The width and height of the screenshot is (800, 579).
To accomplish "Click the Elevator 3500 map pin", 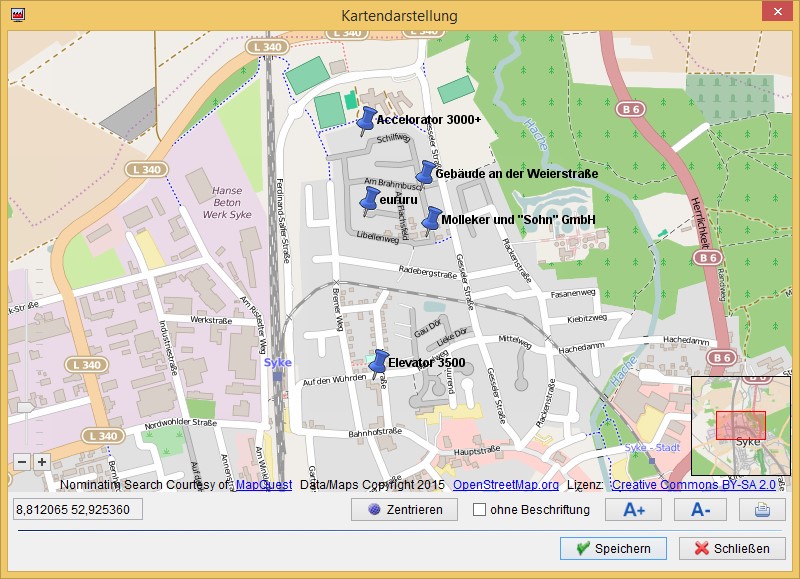I will 379,362.
